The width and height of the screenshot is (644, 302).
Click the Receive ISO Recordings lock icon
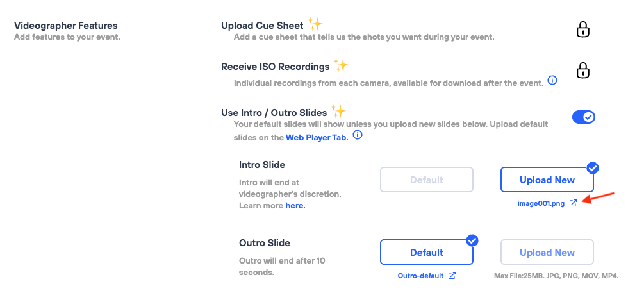click(582, 70)
